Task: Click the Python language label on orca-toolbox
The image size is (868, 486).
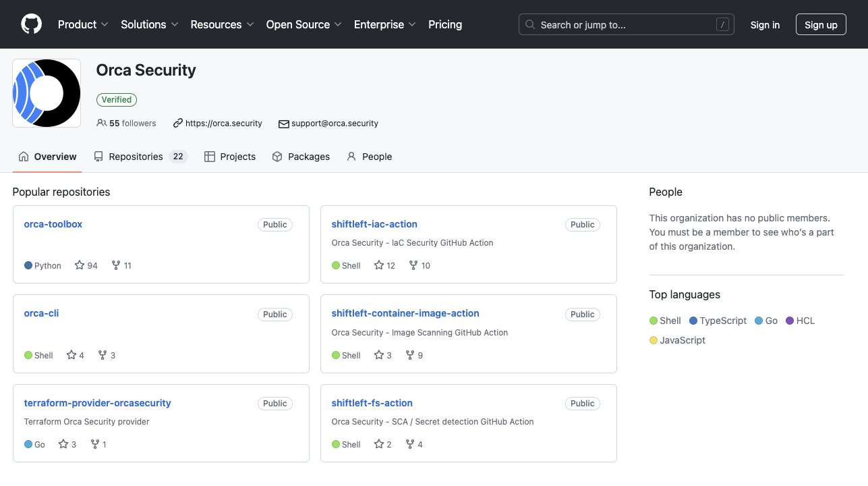Action: pyautogui.click(x=48, y=266)
